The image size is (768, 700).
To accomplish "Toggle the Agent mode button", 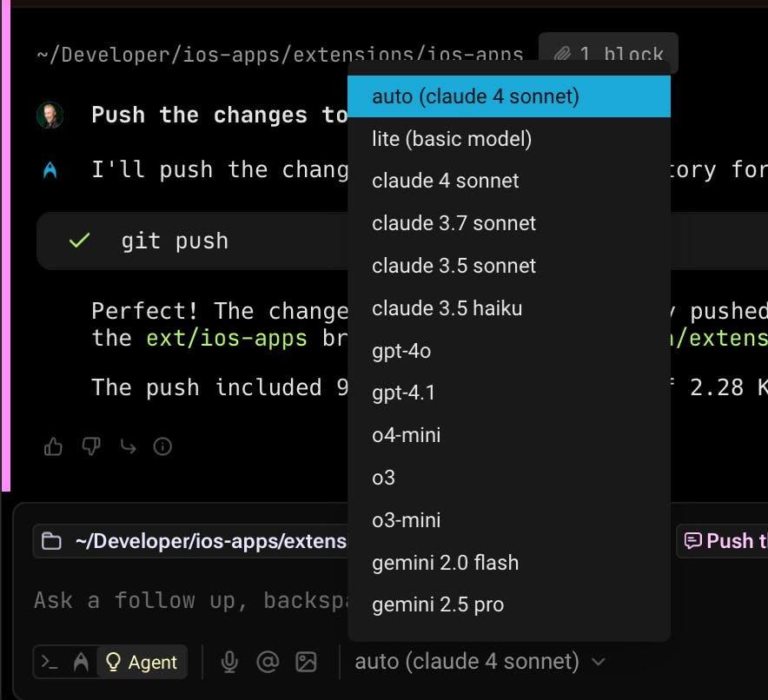I will [142, 662].
